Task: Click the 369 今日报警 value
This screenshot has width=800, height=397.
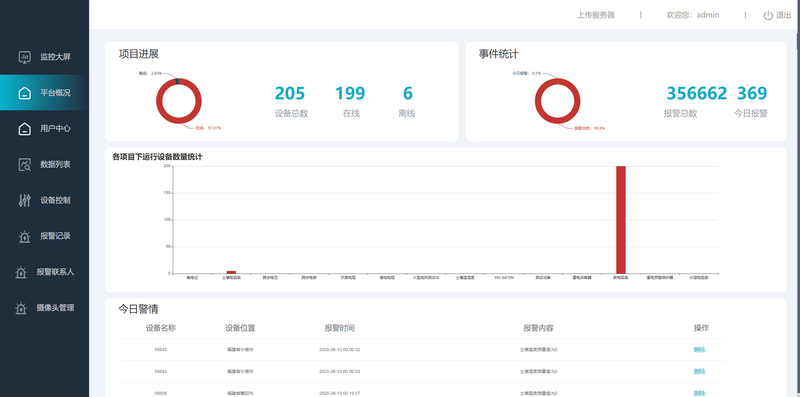Action: click(x=752, y=93)
